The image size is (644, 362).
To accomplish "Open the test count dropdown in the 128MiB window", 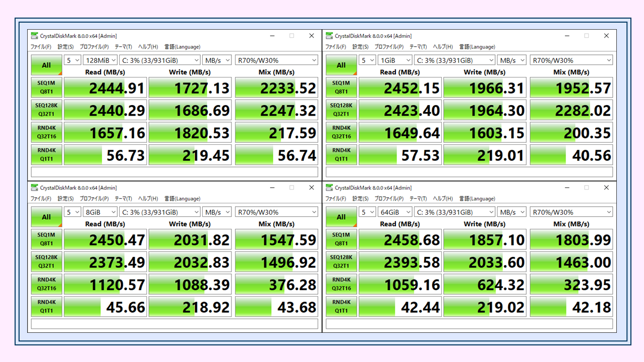I will point(72,60).
